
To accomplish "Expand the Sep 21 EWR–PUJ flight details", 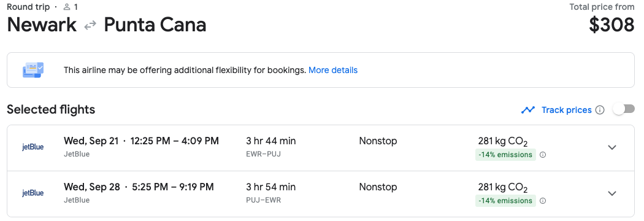I will pyautogui.click(x=612, y=147).
